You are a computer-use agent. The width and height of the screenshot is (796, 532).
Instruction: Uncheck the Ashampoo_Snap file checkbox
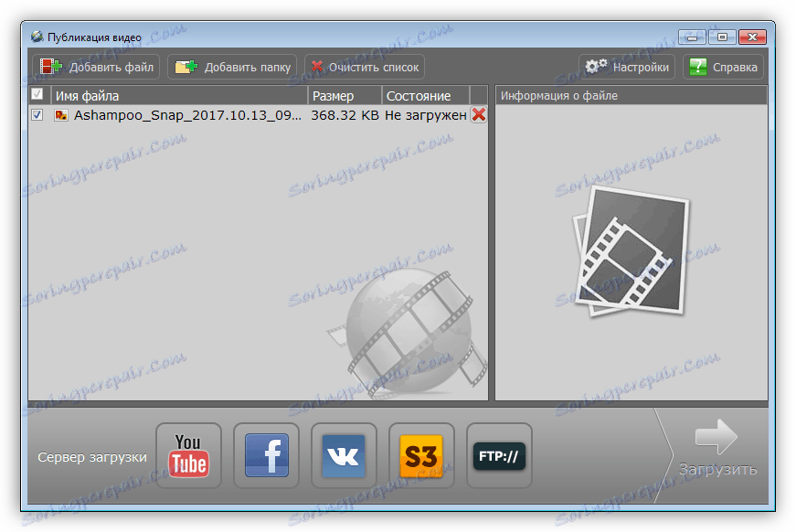click(37, 115)
